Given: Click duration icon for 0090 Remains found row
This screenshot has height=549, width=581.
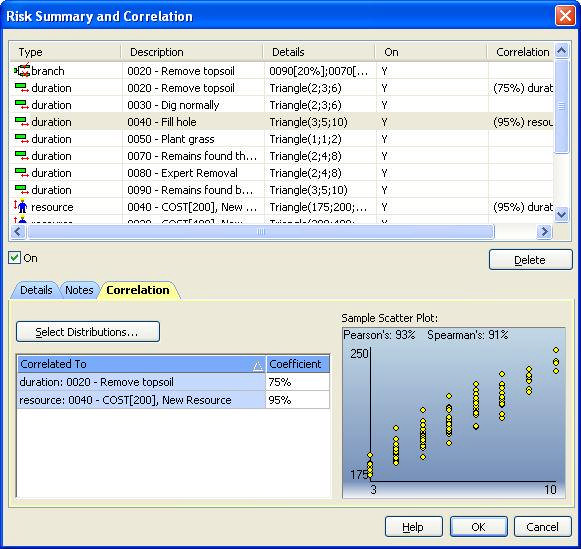Looking at the screenshot, I should (x=21, y=190).
